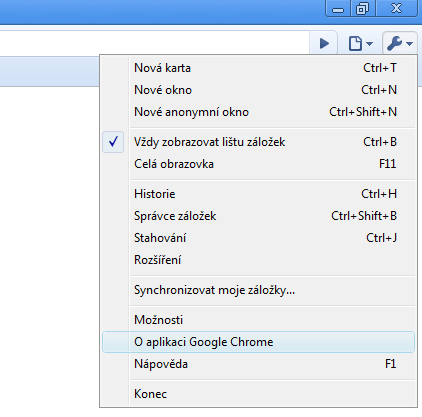
Task: Choose Konec to exit browser
Action: (258, 394)
